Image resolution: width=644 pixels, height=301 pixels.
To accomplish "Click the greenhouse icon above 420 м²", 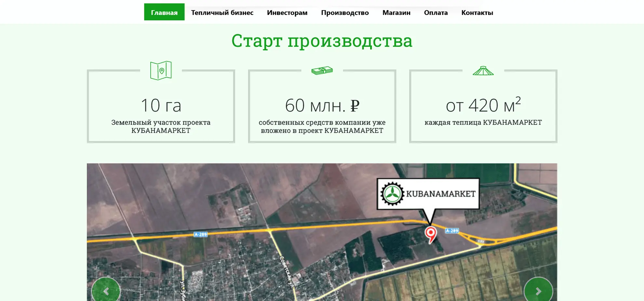I will (x=483, y=71).
